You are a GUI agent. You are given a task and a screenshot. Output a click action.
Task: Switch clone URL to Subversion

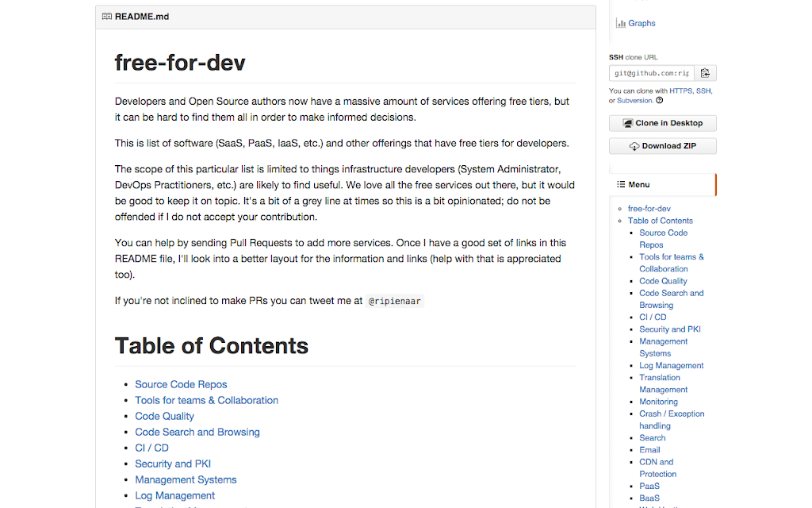[634, 101]
